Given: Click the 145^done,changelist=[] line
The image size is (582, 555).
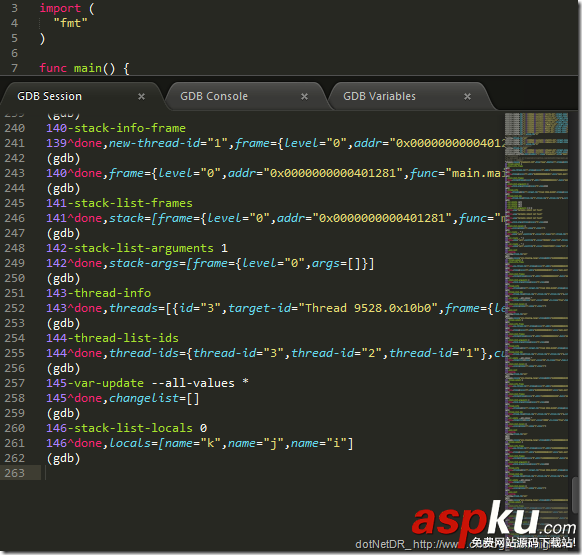Looking at the screenshot, I should (x=122, y=398).
